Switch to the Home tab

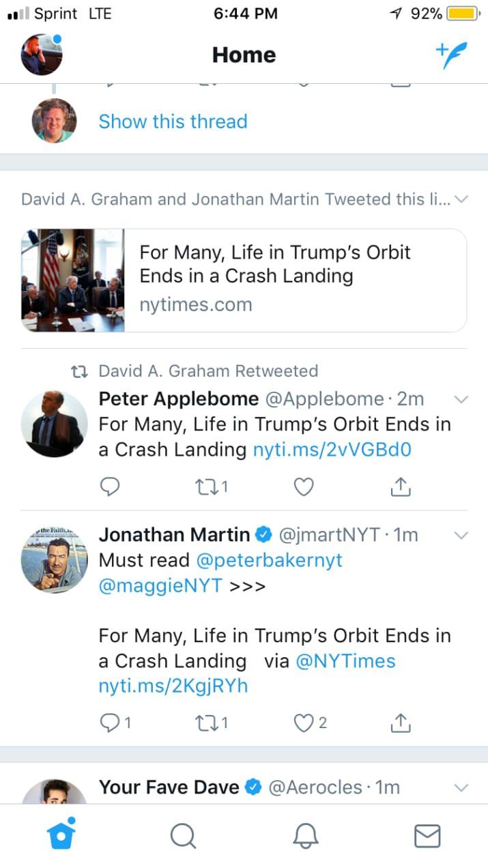pyautogui.click(x=61, y=835)
